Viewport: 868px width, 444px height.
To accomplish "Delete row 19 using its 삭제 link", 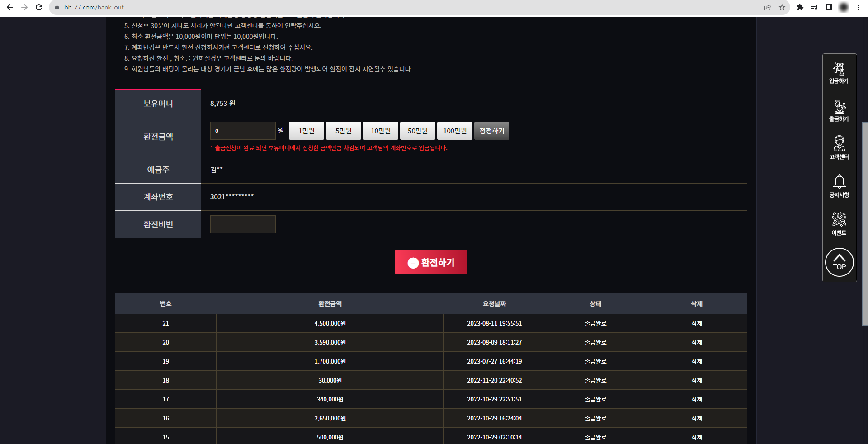I will point(697,361).
